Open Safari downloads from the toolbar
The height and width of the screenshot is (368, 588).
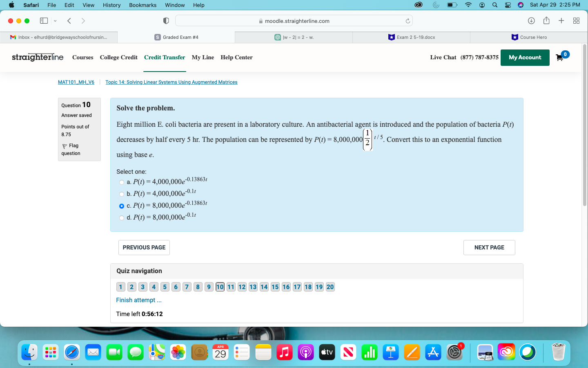click(x=531, y=20)
